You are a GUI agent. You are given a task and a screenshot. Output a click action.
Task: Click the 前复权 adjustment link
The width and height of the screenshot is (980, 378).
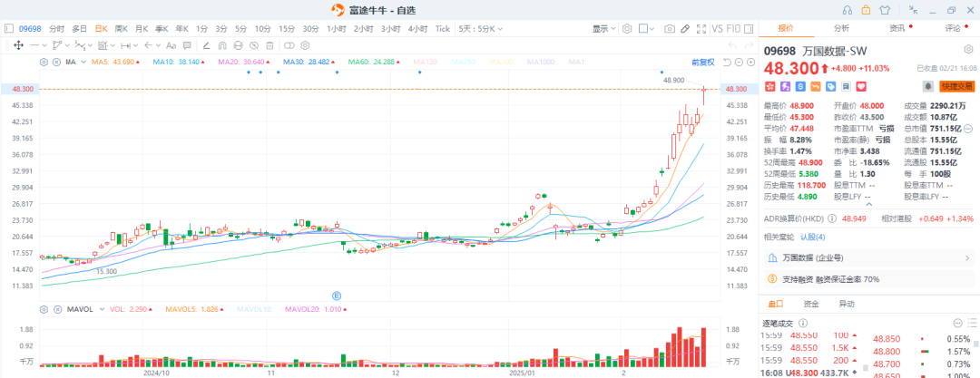[702, 62]
